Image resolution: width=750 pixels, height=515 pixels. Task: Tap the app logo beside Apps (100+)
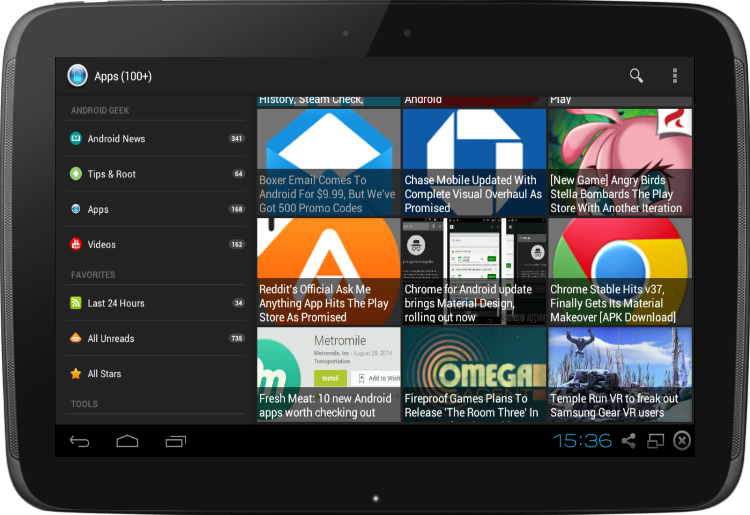[x=77, y=76]
